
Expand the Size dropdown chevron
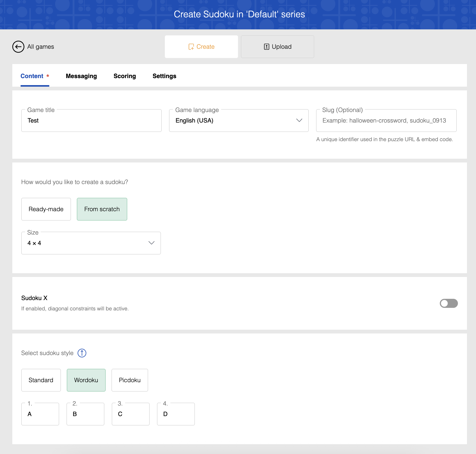point(151,243)
